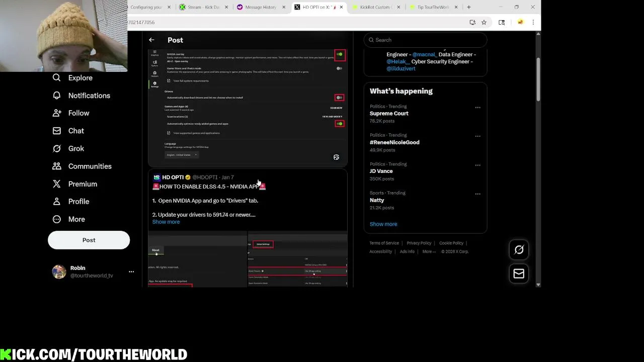The width and height of the screenshot is (644, 362).
Task: Open more options for Supreme Court trend
Action: point(477,107)
